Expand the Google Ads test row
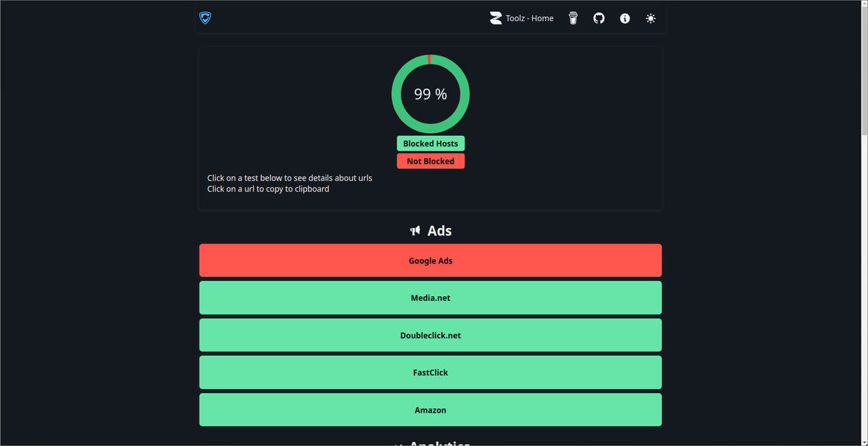 (x=431, y=260)
